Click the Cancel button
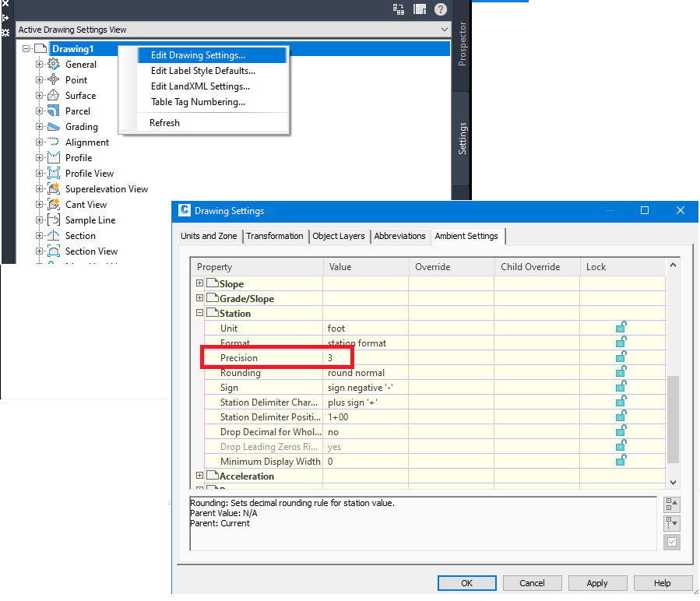 (532, 583)
